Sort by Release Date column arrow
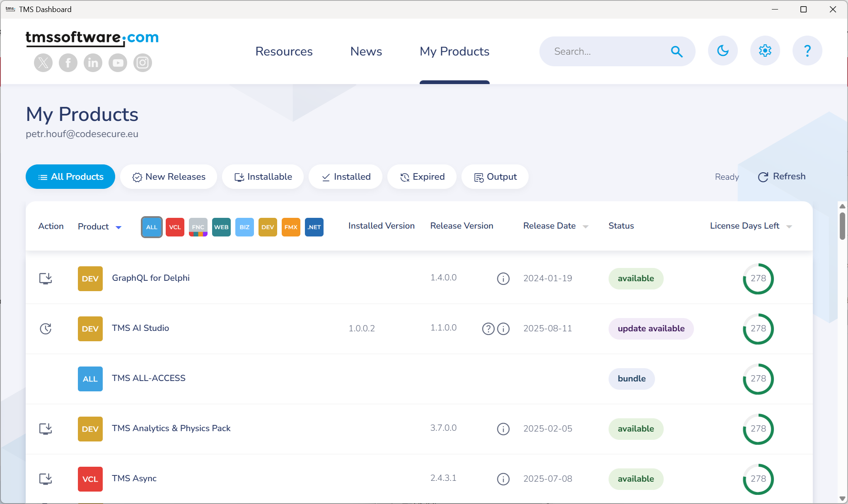The width and height of the screenshot is (848, 504). coord(585,227)
